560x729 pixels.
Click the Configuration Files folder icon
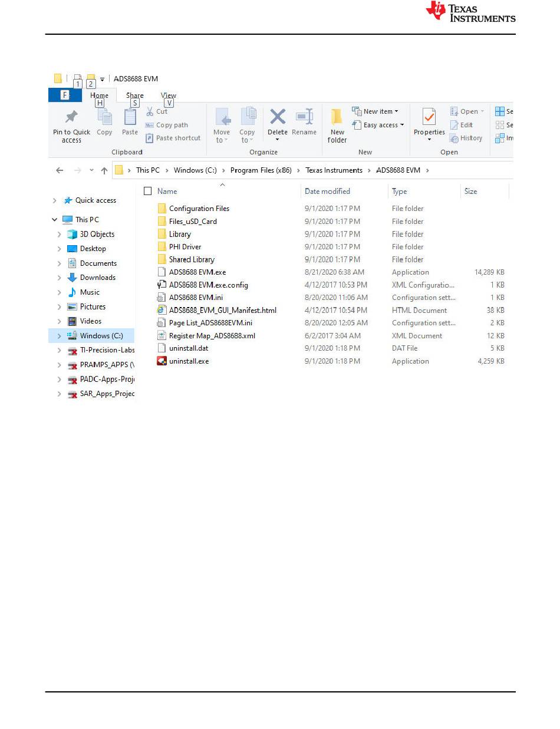point(162,209)
